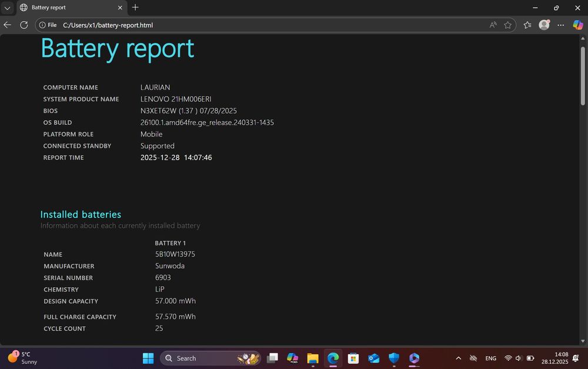The image size is (588, 369).
Task: Select serial number value 6903
Action: 163,277
